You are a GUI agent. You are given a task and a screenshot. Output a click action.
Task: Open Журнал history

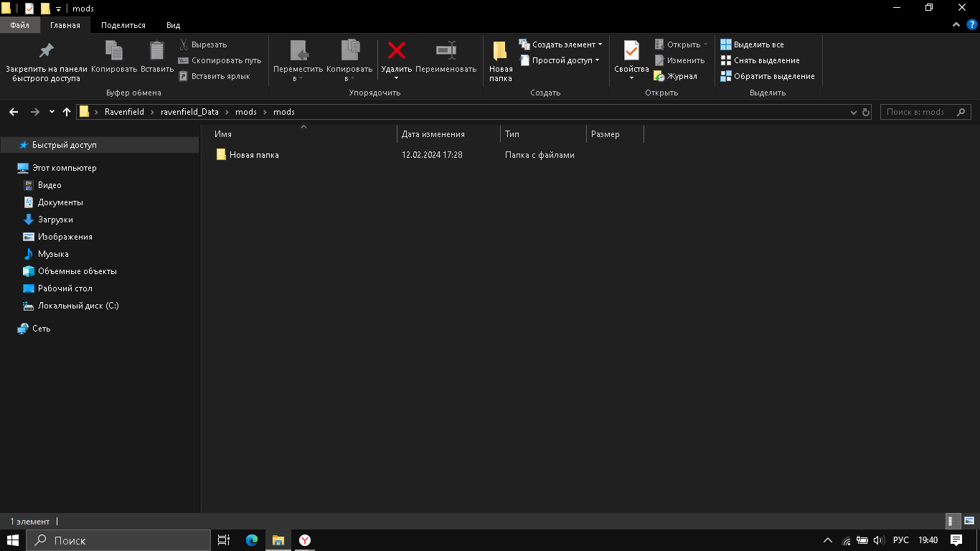675,76
